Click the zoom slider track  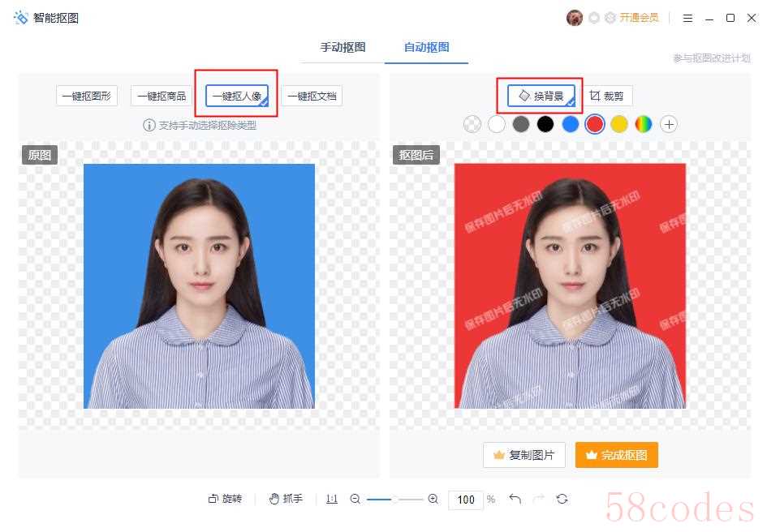[x=394, y=500]
